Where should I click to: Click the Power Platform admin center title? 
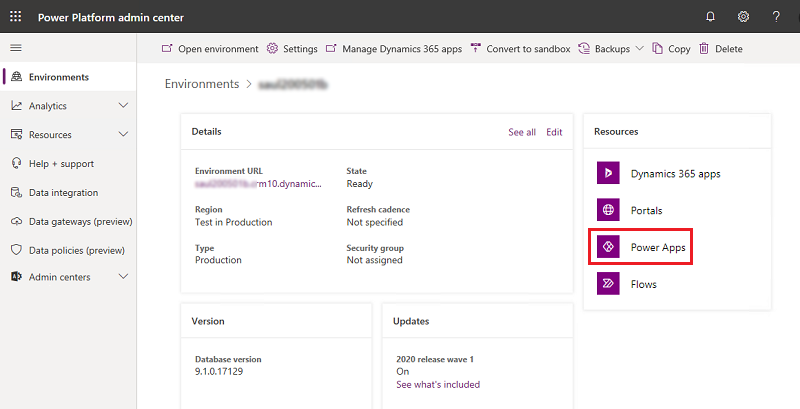click(111, 17)
